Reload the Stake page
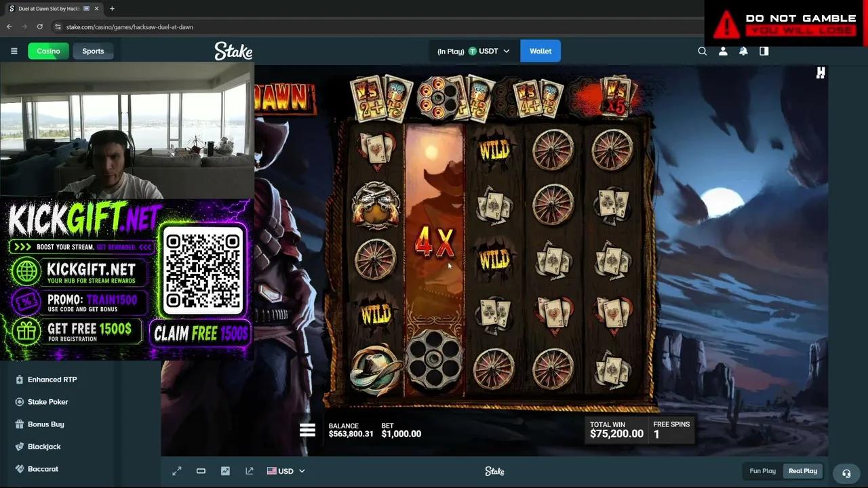Image resolution: width=868 pixels, height=488 pixels. [x=40, y=26]
